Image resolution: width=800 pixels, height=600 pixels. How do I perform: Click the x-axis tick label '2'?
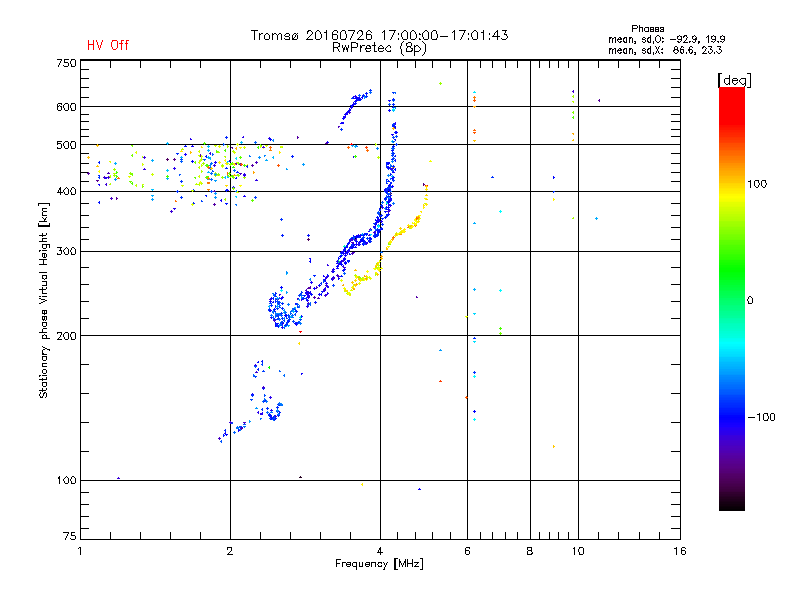[230, 551]
